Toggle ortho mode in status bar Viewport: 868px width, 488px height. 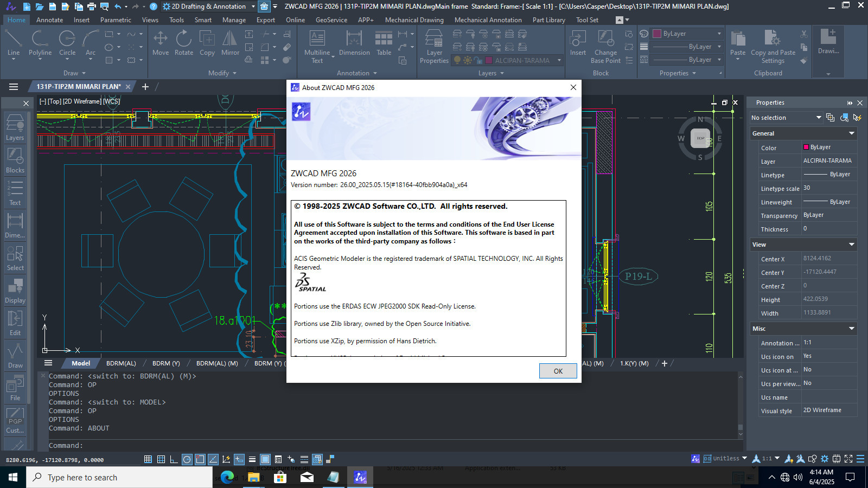[174, 459]
